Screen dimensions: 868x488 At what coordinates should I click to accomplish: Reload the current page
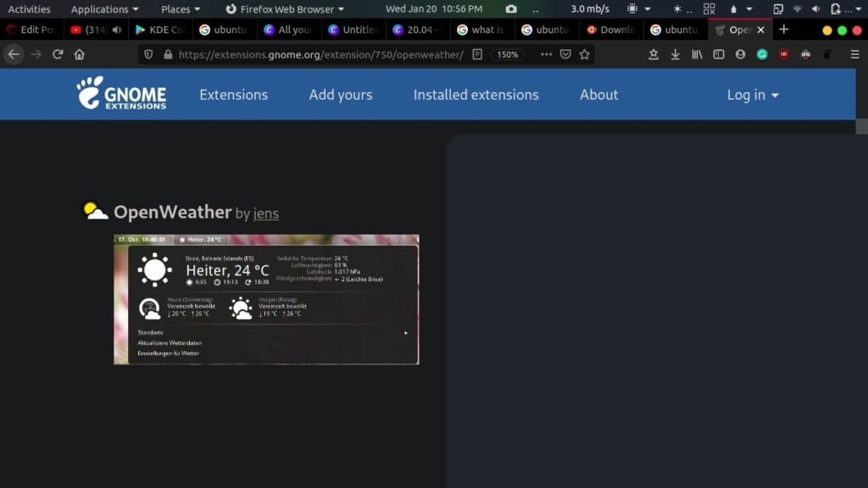click(58, 54)
